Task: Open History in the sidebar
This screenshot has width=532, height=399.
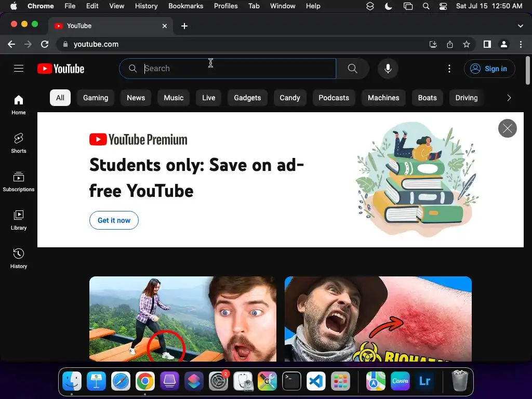Action: coord(19,259)
